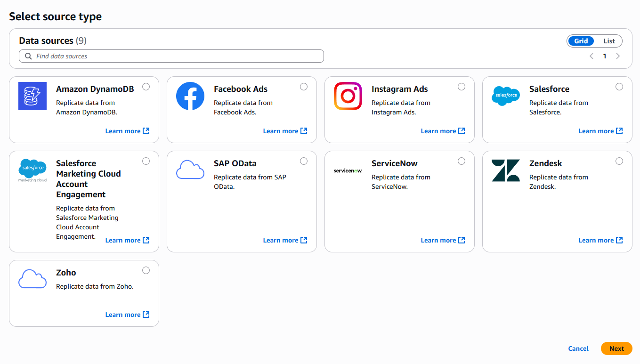Viewport: 640px width, 364px height.
Task: Select the Zoho radio button
Action: [146, 270]
